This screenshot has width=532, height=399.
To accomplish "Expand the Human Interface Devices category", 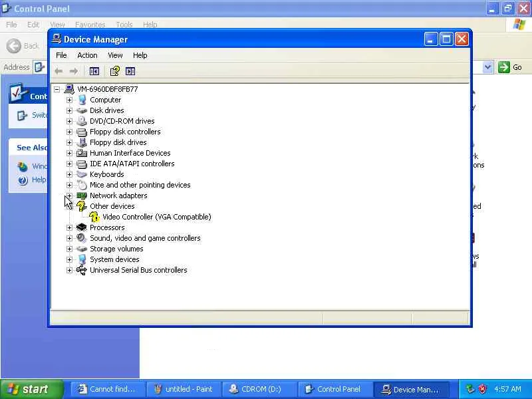I will pos(69,154).
